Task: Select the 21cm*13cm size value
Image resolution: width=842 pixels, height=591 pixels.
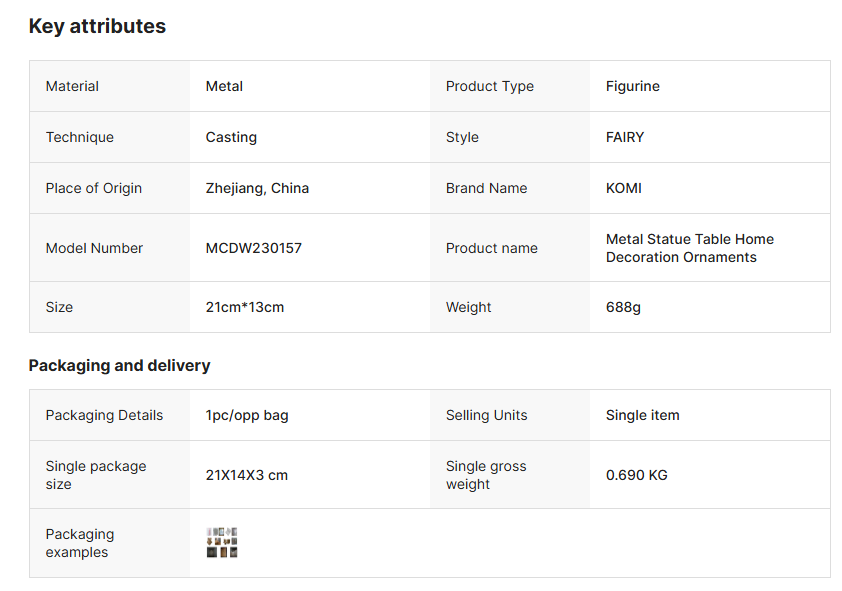Action: click(x=244, y=307)
